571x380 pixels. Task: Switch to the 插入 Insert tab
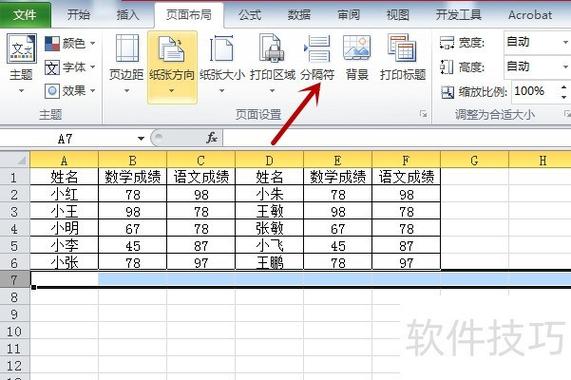point(127,15)
